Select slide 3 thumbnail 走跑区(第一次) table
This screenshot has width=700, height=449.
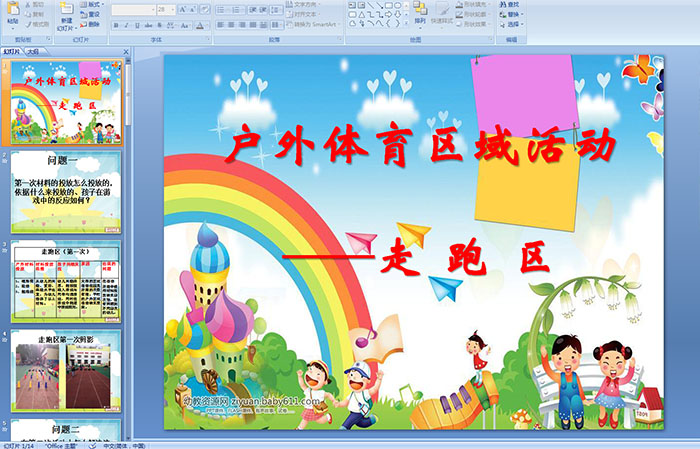tap(66, 281)
